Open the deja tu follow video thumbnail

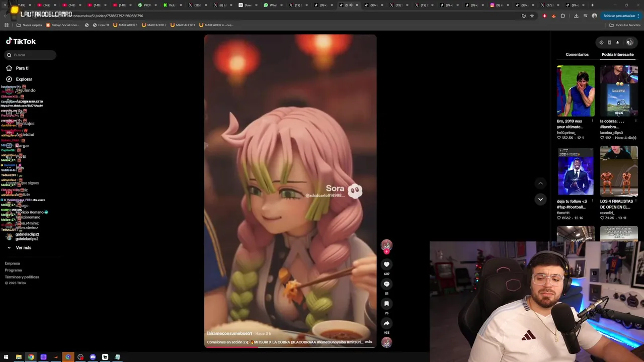[x=576, y=171]
